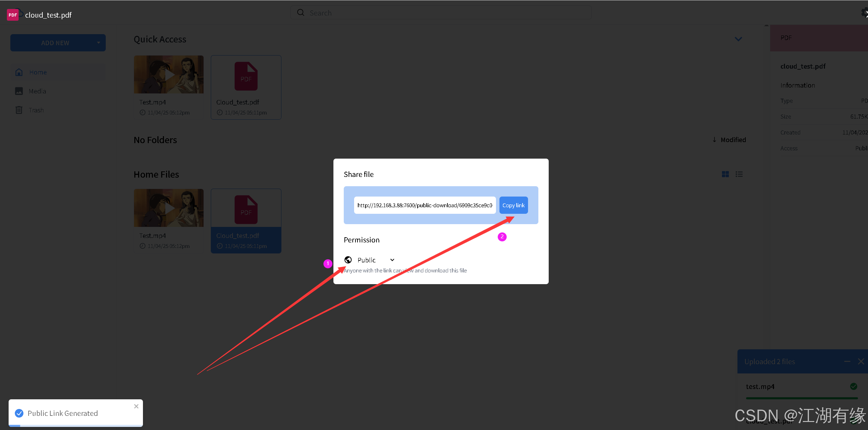Collapse the Quick Access section chevron

coord(738,39)
